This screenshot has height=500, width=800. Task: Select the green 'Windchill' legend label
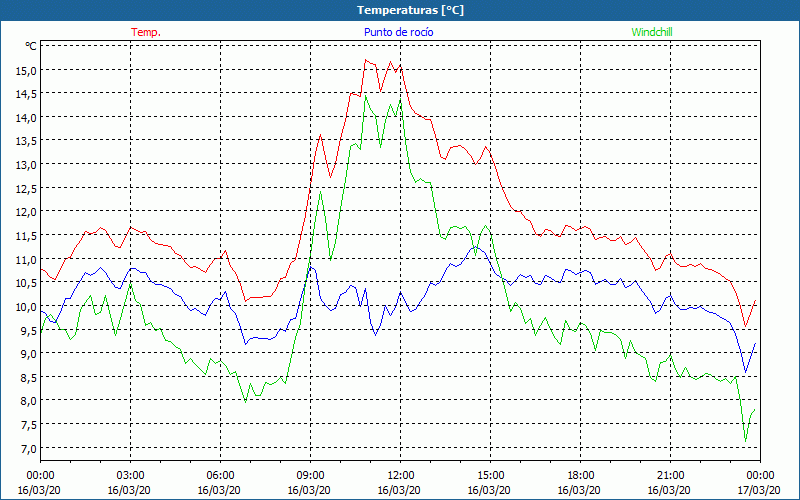(652, 32)
